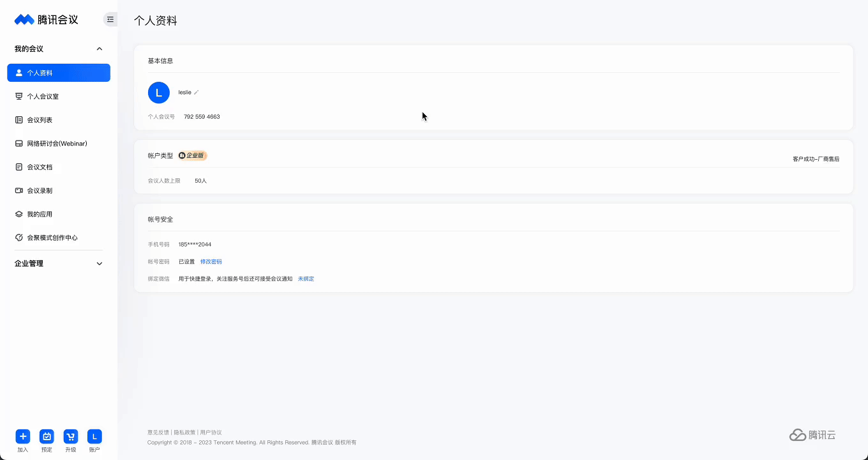This screenshot has width=868, height=460.
Task: Click the blue L avatar in 基本信息
Action: pos(159,93)
